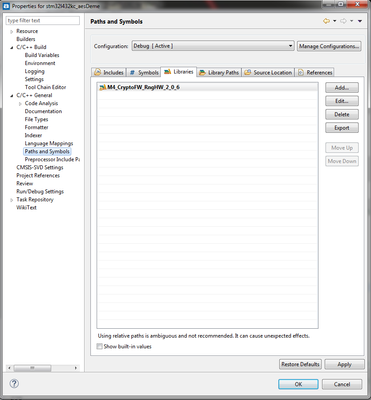Click the tree scrollbar right arrow
This screenshot has width=371, height=400.
point(76,368)
